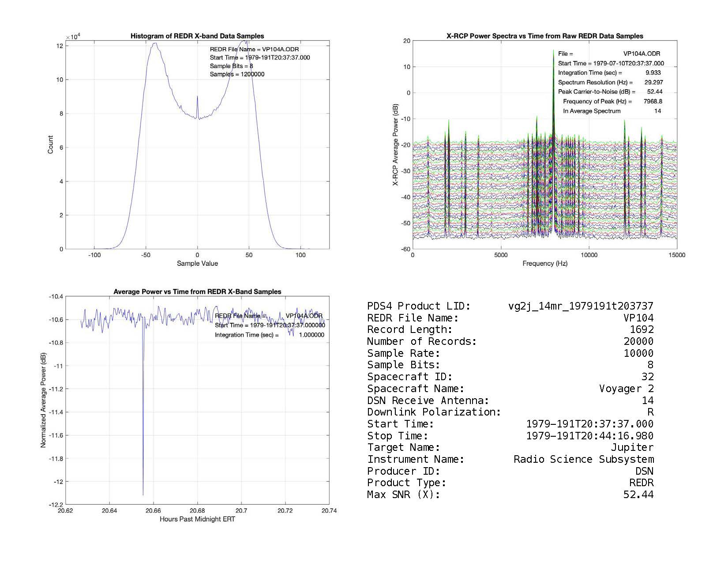Click the 'Sample Value' x-axis label
The image size is (728, 563).
197,264
